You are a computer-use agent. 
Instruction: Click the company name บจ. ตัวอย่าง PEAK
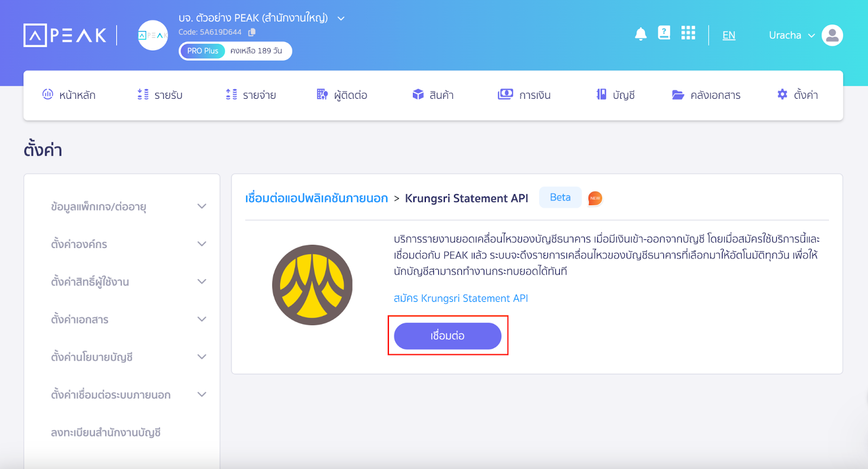point(253,18)
